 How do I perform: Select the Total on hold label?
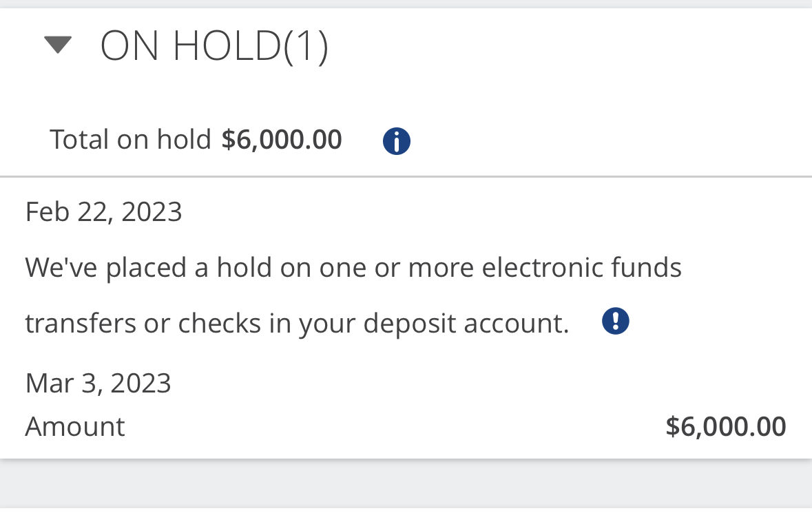[x=130, y=140]
